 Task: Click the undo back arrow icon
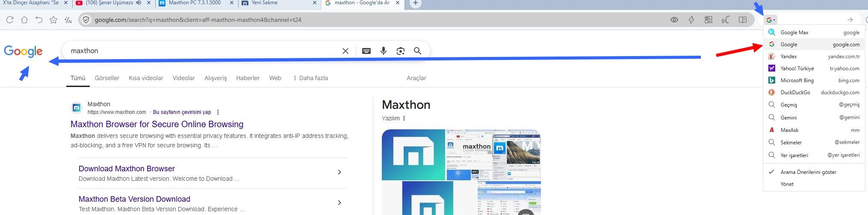[39, 20]
